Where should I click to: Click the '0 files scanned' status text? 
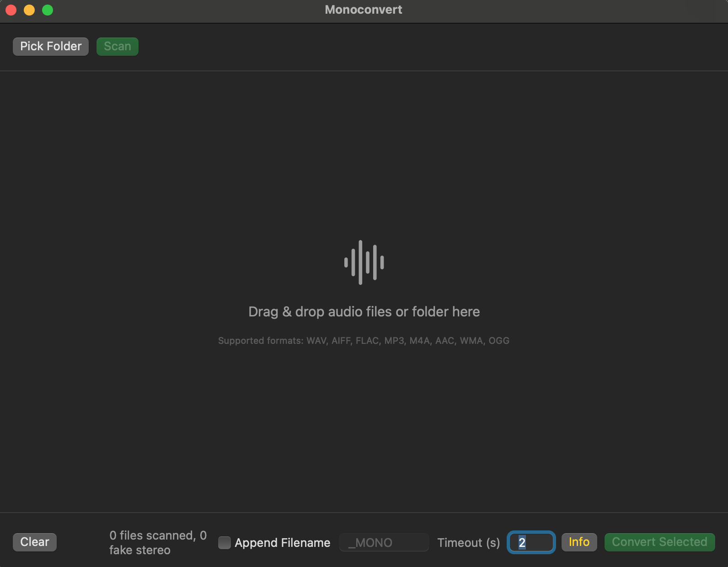(x=158, y=543)
